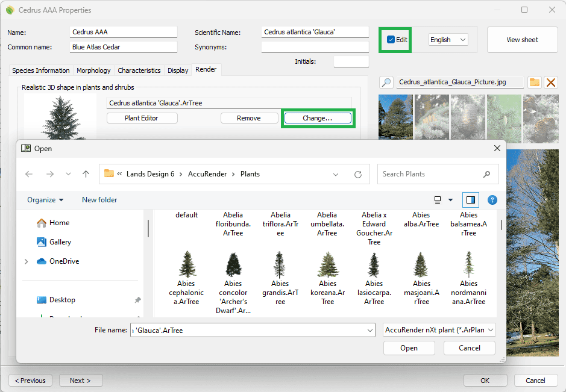This screenshot has width=566, height=392.
Task: Delete picture using the orange X icon
Action: pos(551,82)
